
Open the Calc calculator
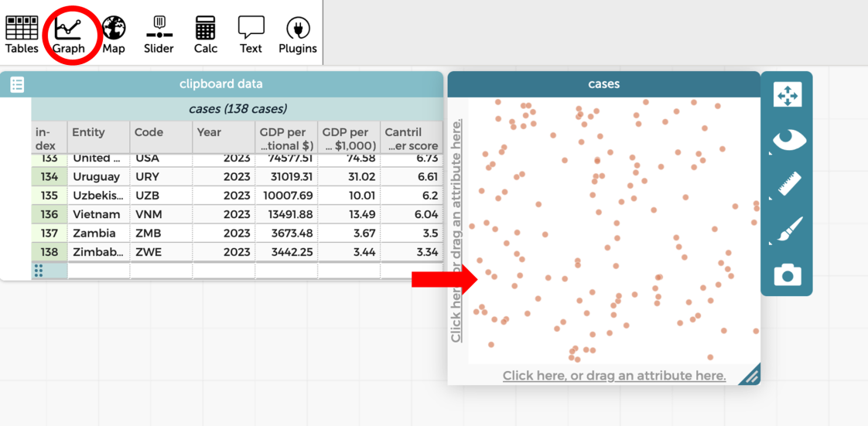(205, 35)
